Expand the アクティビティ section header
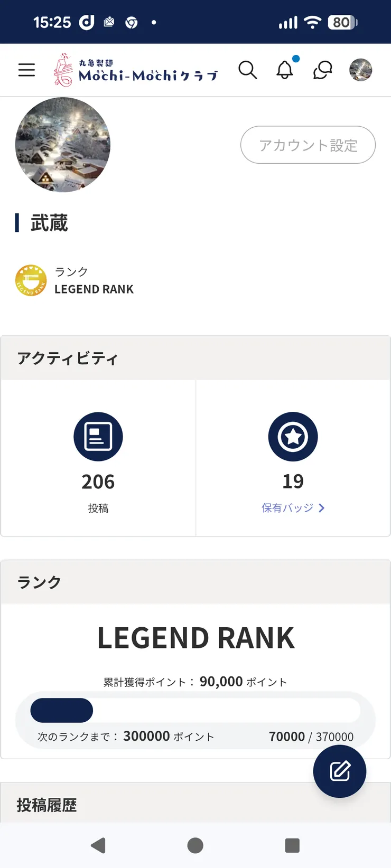This screenshot has height=868, width=391. 67,358
